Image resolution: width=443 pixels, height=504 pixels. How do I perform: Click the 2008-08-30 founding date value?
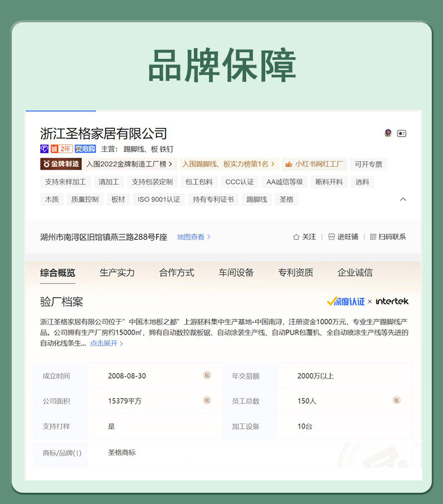pos(127,376)
